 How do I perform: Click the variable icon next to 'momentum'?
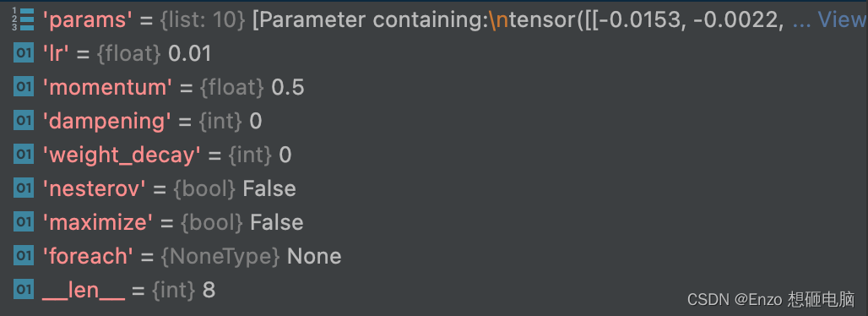coord(24,88)
